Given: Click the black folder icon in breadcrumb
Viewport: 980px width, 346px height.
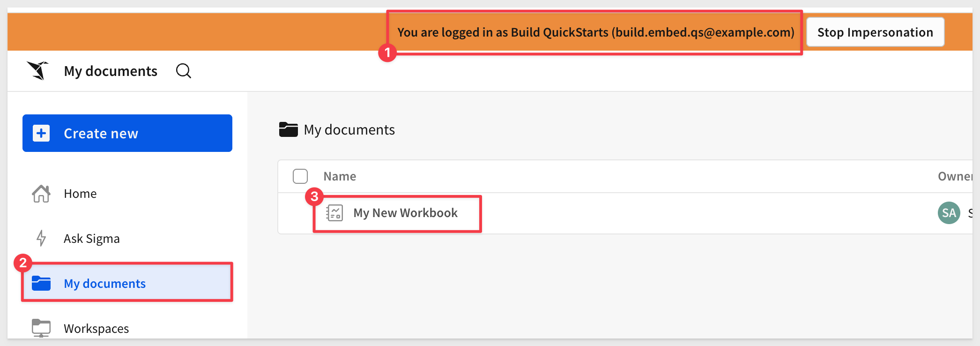Looking at the screenshot, I should click(289, 129).
